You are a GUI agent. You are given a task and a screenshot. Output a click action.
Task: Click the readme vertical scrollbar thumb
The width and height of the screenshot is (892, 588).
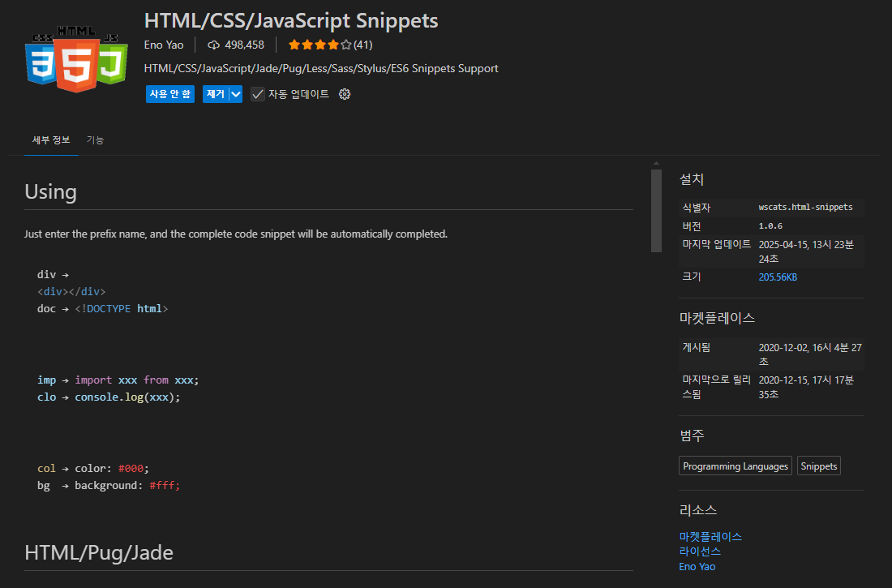pyautogui.click(x=657, y=211)
